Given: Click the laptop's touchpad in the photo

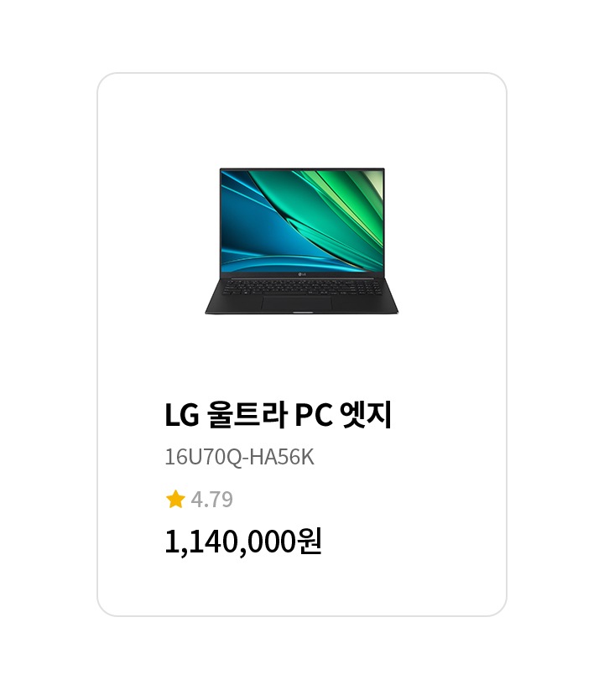Looking at the screenshot, I should tap(297, 303).
